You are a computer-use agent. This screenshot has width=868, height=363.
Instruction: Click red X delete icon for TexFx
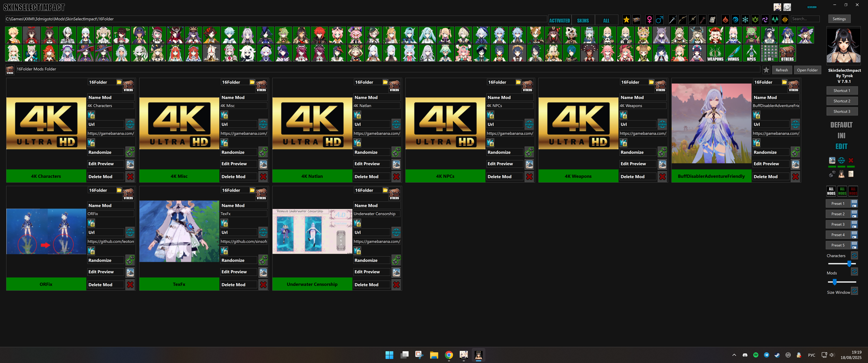[x=263, y=285]
